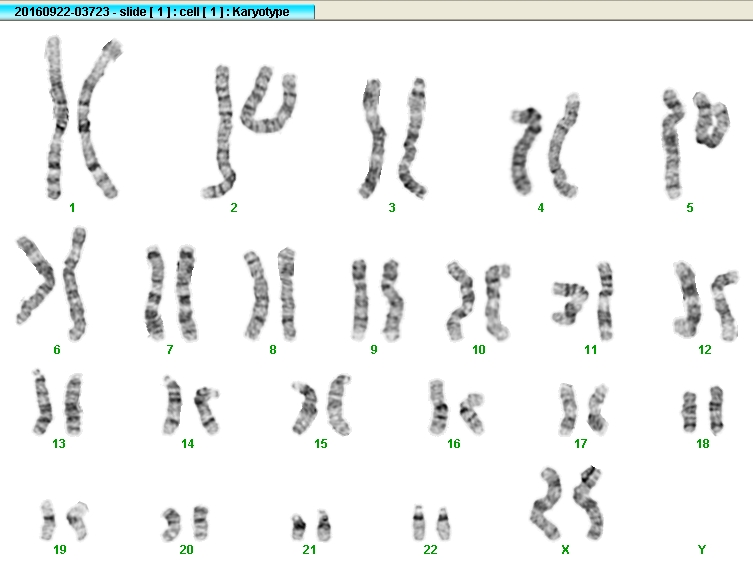
Task: Click the green label '12'
Action: [x=704, y=350]
